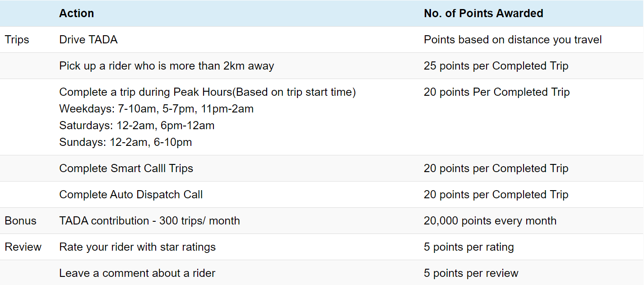Select the Drive TADA action text
This screenshot has width=644, height=285.
point(88,40)
